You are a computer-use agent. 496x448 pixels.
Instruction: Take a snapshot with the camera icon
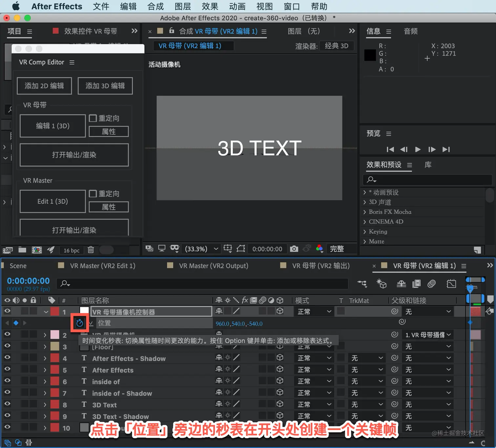coord(294,249)
